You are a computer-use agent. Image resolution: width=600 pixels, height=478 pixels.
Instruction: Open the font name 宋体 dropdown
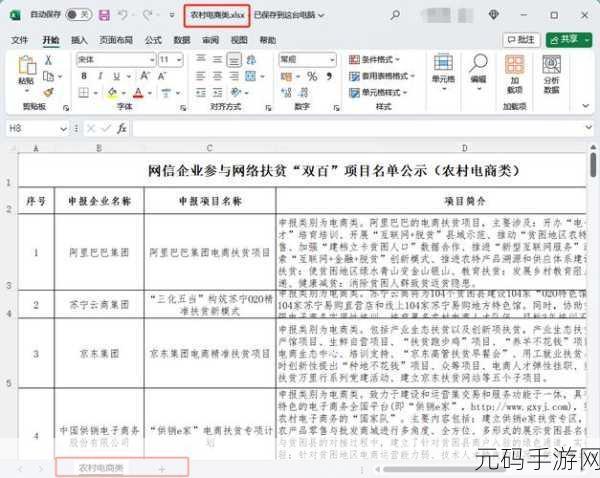(x=152, y=60)
